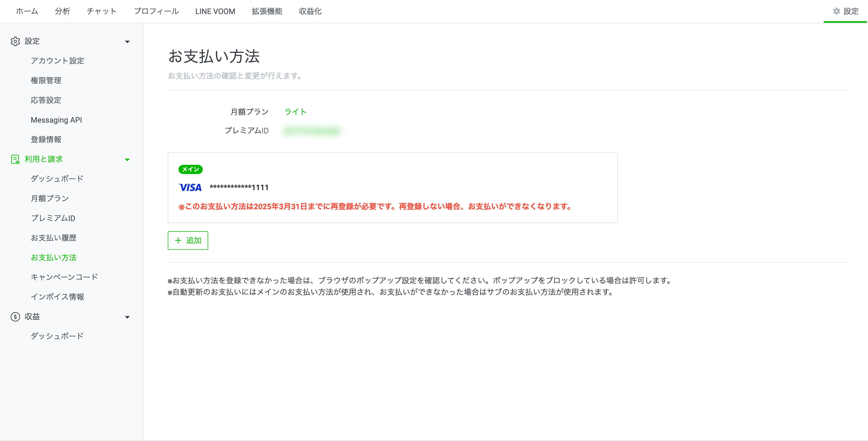Open お支払い履歴 in the sidebar
The image size is (868, 441).
pos(53,238)
